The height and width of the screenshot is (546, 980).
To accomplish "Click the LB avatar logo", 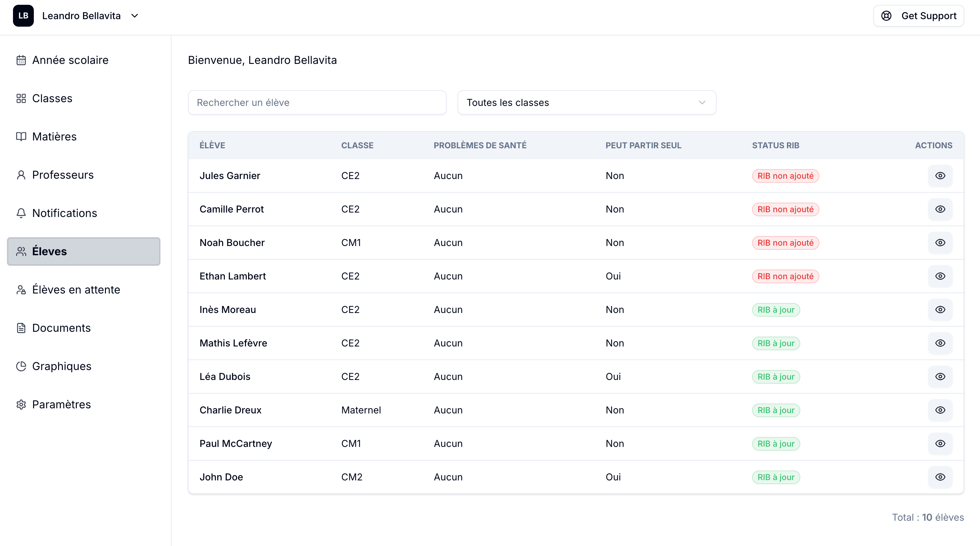I will 23,16.
